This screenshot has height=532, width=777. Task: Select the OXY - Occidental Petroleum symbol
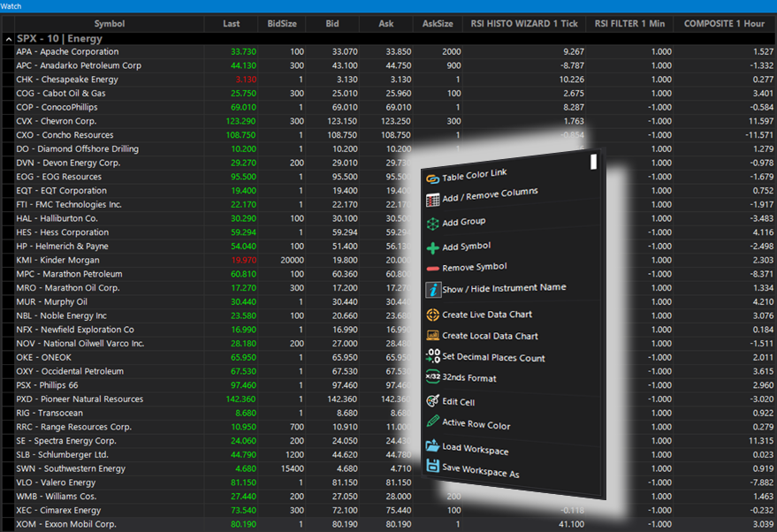coord(70,371)
